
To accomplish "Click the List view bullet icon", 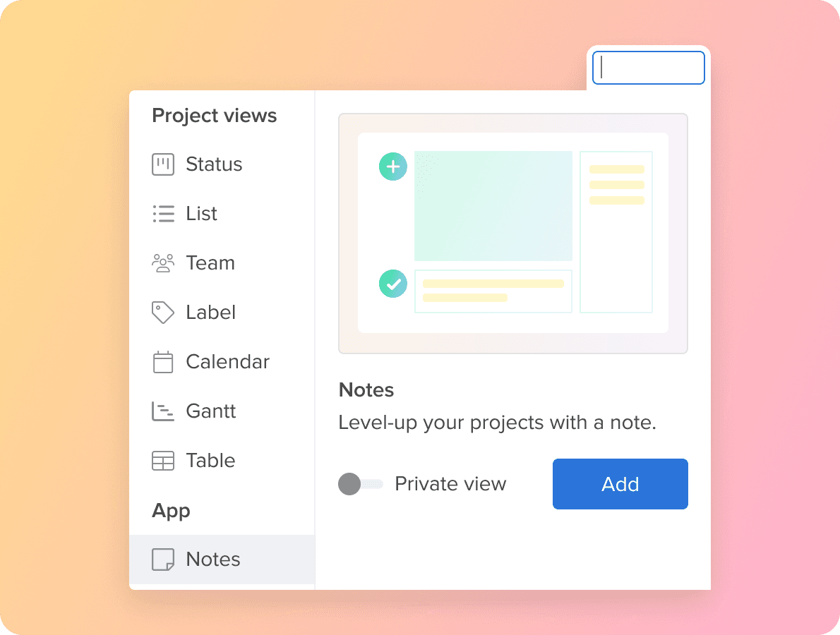I will coord(163,214).
